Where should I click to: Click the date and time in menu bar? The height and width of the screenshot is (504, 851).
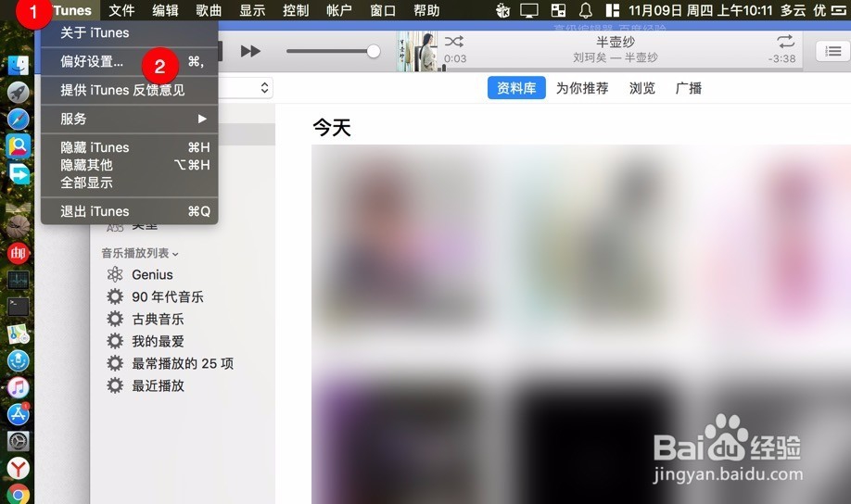700,10
